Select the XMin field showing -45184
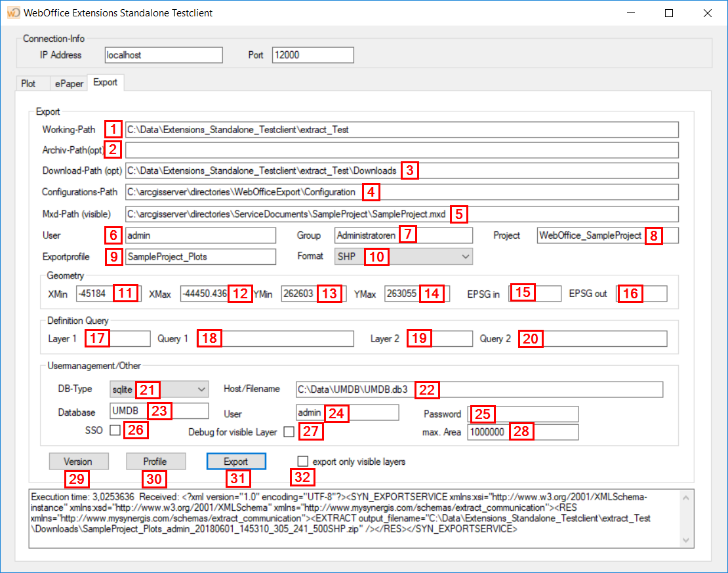This screenshot has width=728, height=573. coord(96,293)
